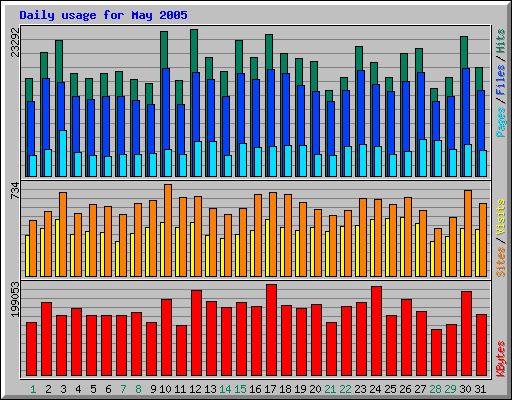
Task: Click day label 20 on the x-axis
Action: [x=315, y=389]
